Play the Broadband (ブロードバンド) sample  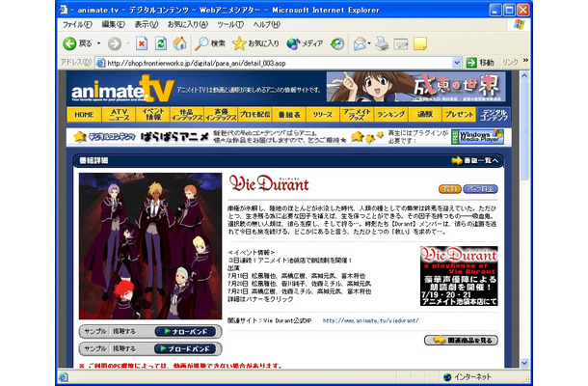click(185, 348)
